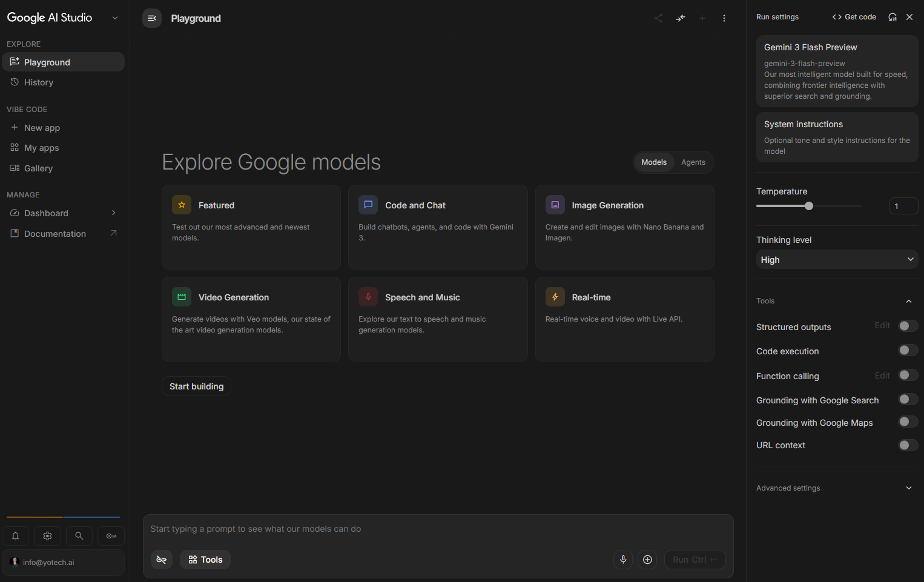Click the prompt text input area
The width and height of the screenshot is (924, 582).
438,529
